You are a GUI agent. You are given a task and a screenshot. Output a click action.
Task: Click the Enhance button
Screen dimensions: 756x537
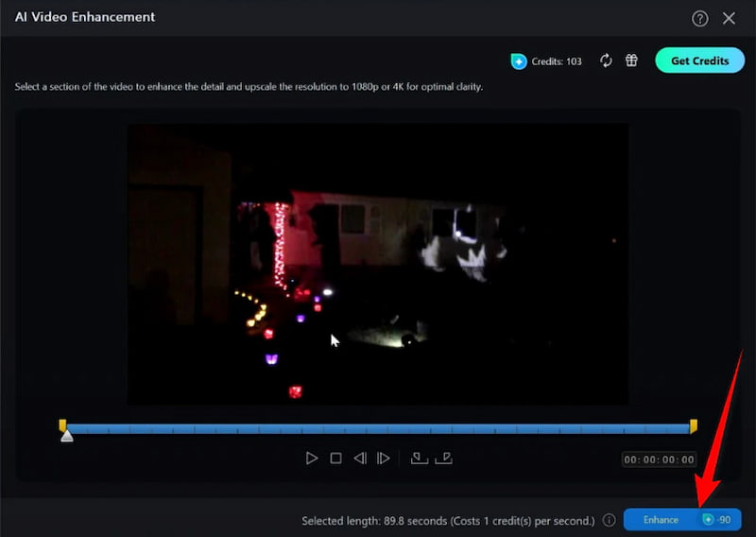[682, 520]
